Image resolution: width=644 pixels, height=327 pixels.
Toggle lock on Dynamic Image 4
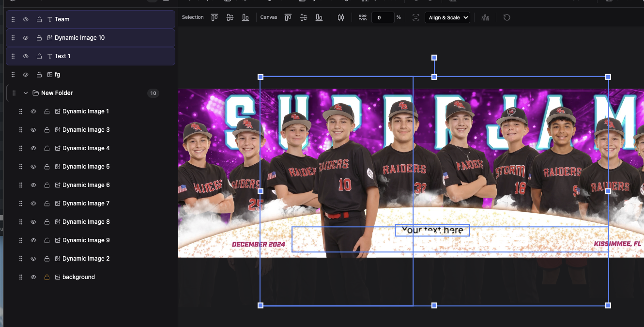point(47,148)
